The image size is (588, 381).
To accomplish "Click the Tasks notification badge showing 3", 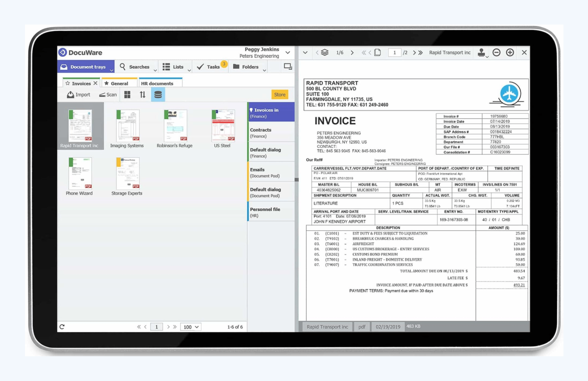I will [x=224, y=64].
